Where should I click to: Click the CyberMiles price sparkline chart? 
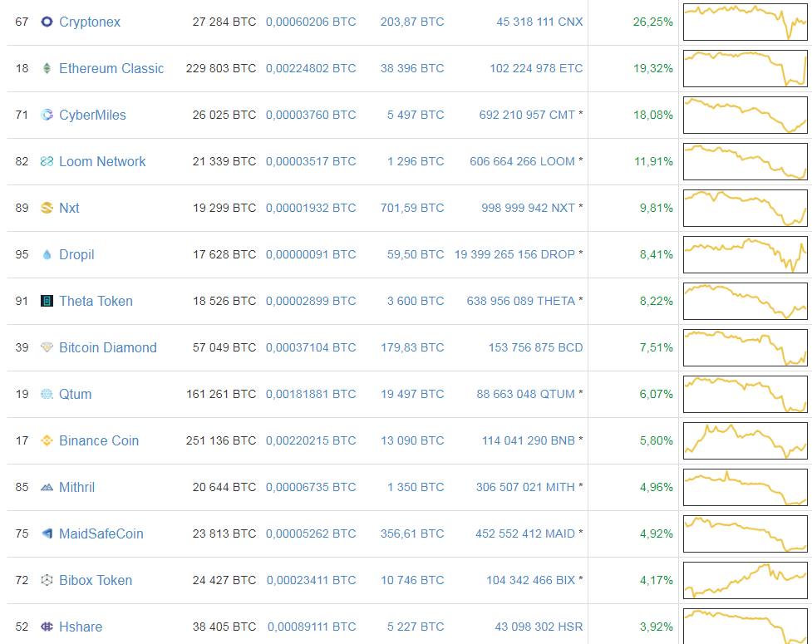tap(746, 115)
